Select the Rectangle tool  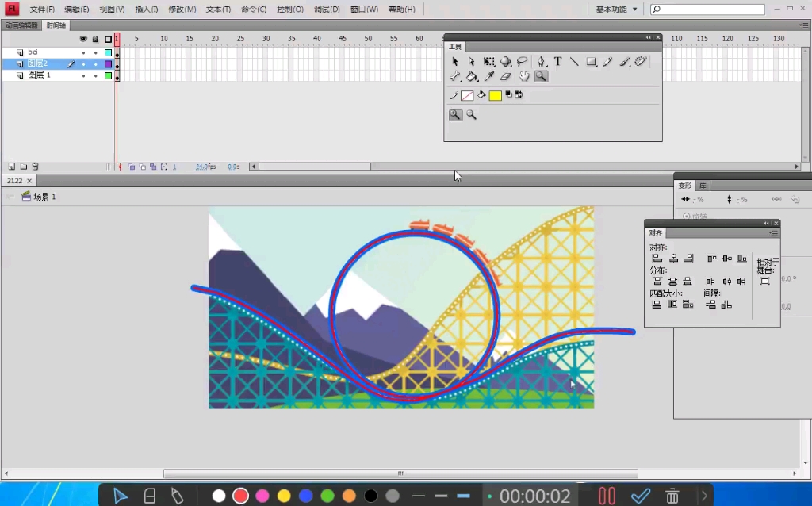[x=591, y=62]
